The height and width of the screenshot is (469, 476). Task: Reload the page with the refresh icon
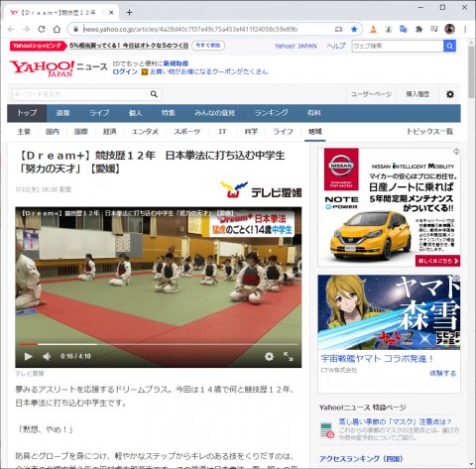coord(42,29)
